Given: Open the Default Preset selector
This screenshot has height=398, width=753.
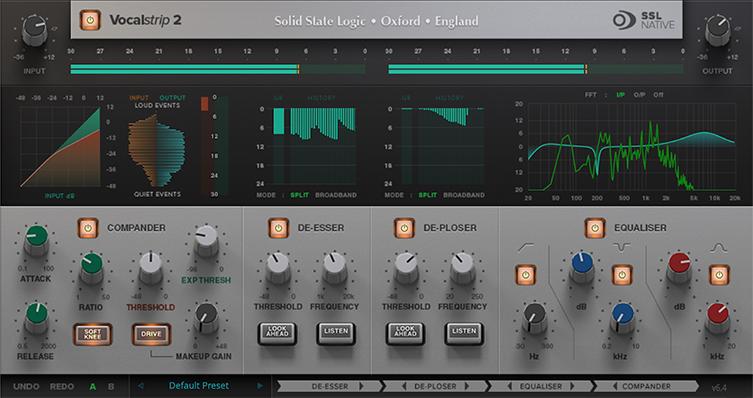Looking at the screenshot, I should point(199,386).
